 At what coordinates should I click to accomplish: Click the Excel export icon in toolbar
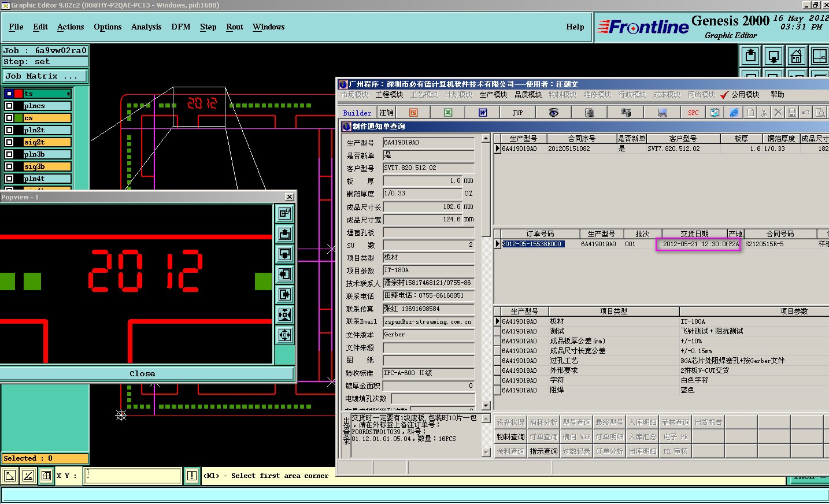pyautogui.click(x=448, y=113)
